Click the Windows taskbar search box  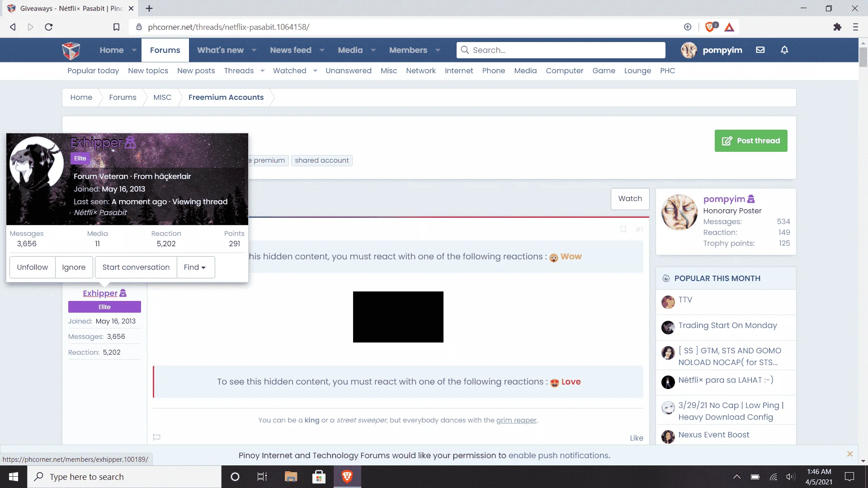point(124,477)
